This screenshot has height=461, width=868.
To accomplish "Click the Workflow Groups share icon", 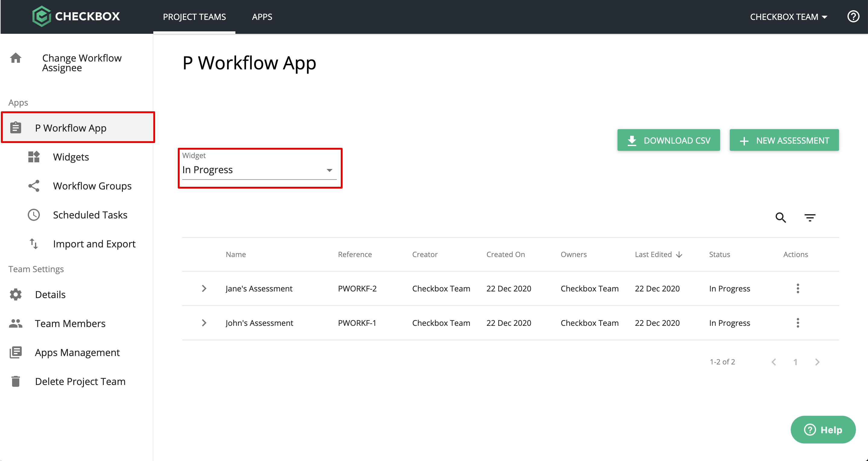I will (x=34, y=186).
